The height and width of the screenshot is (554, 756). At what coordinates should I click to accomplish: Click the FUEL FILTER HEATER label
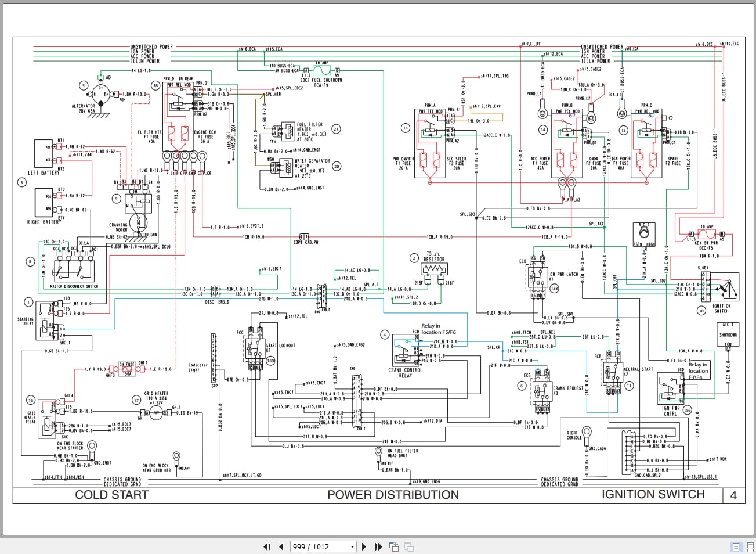[x=310, y=127]
